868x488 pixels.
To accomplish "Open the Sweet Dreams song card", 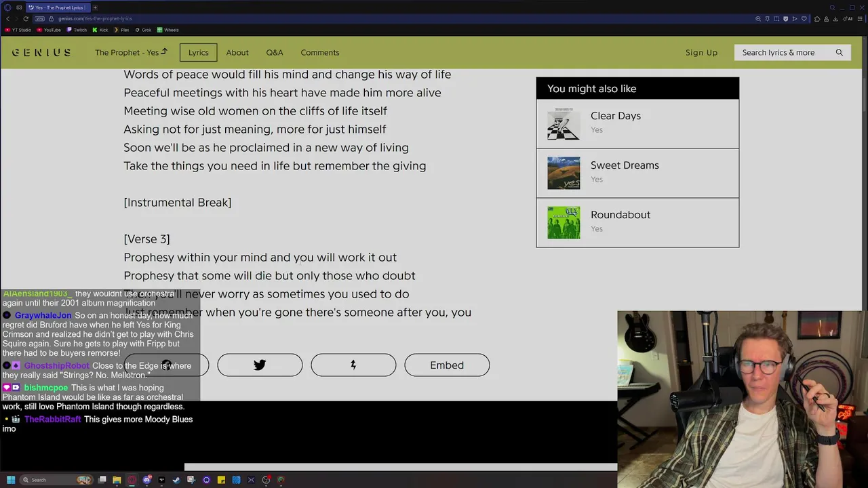I will 637,173.
